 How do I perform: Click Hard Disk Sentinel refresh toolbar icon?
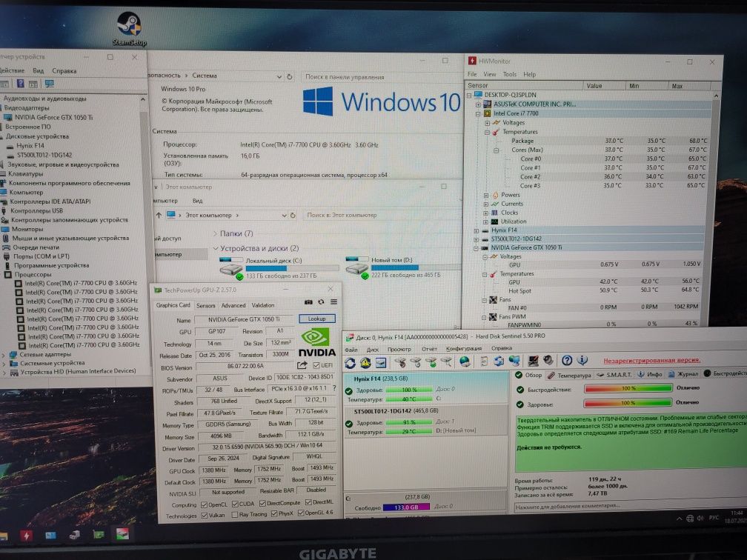pos(350,363)
